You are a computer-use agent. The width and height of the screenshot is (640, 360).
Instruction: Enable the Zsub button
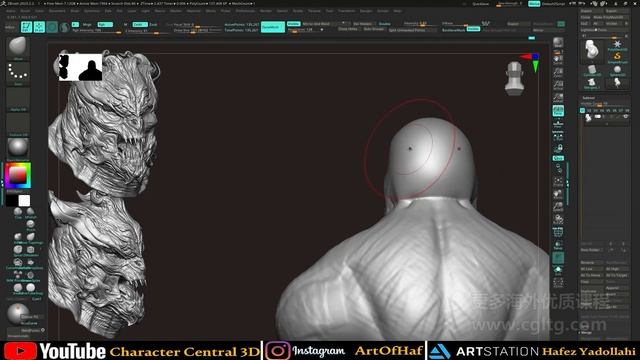point(153,24)
